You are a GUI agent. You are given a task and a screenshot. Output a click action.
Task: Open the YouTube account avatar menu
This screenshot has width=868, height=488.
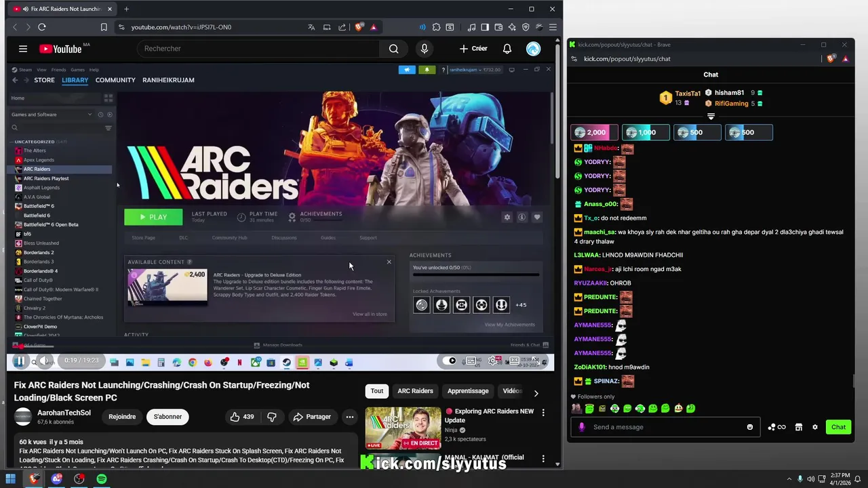[x=534, y=49]
